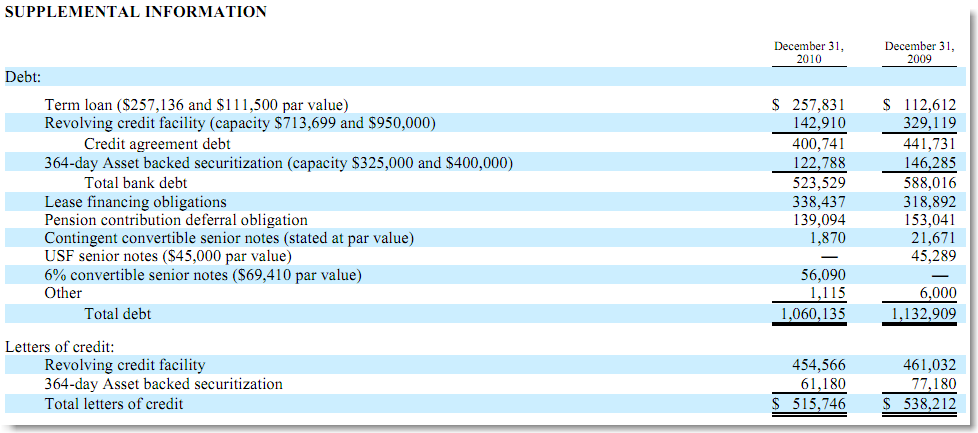Image resolution: width=978 pixels, height=433 pixels.
Task: Select Credit agreement debt value 400,741
Action: [819, 144]
